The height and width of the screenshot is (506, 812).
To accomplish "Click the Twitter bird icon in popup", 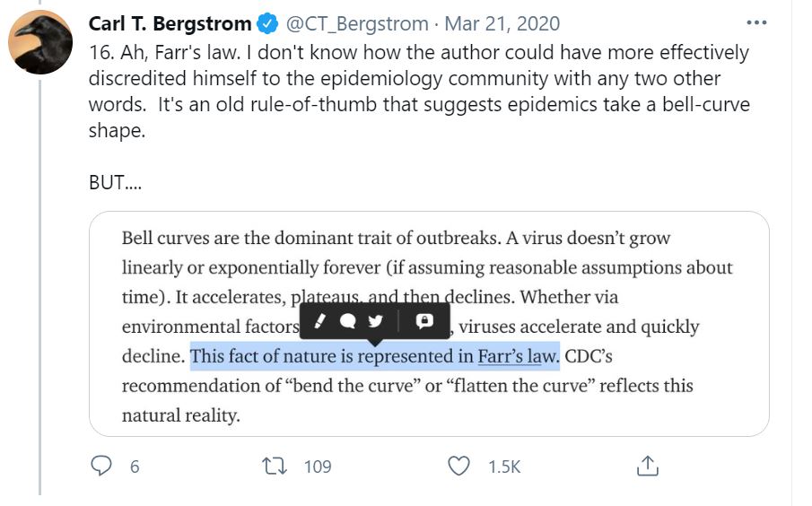I will point(376,321).
